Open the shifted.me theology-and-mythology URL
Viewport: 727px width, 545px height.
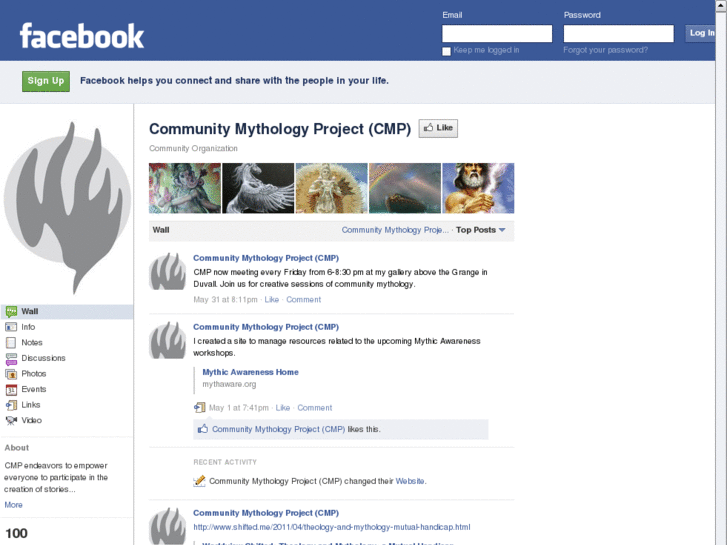(332, 527)
